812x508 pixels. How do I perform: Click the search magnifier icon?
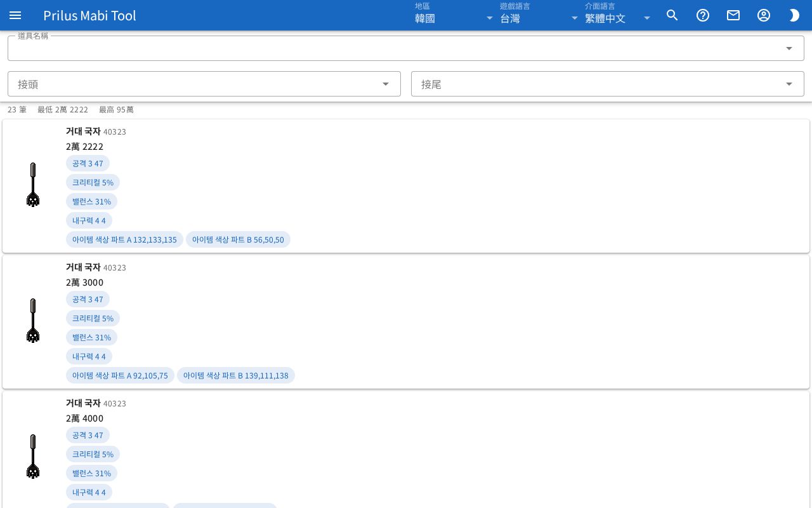tap(672, 15)
